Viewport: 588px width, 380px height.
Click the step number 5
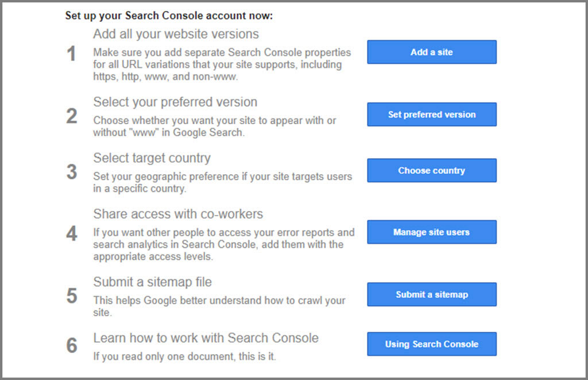click(x=72, y=295)
